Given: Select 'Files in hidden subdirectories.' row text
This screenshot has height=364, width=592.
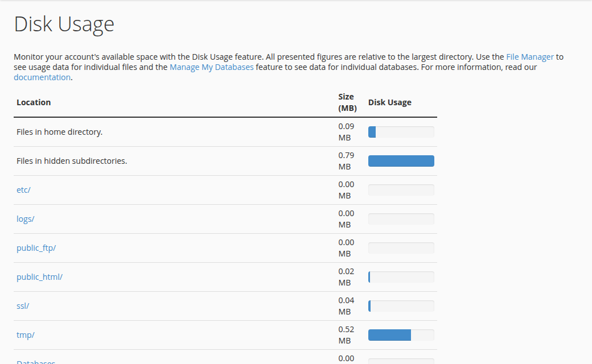Looking at the screenshot, I should pyautogui.click(x=72, y=161).
